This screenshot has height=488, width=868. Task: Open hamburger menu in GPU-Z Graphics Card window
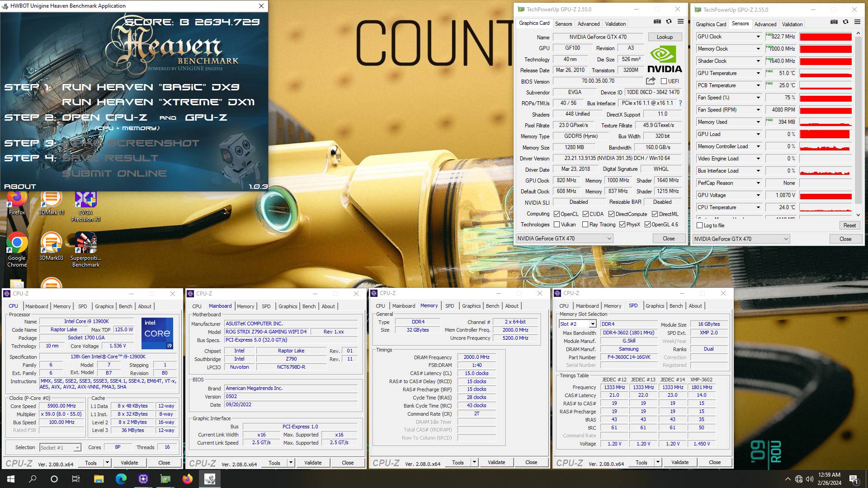[x=680, y=21]
